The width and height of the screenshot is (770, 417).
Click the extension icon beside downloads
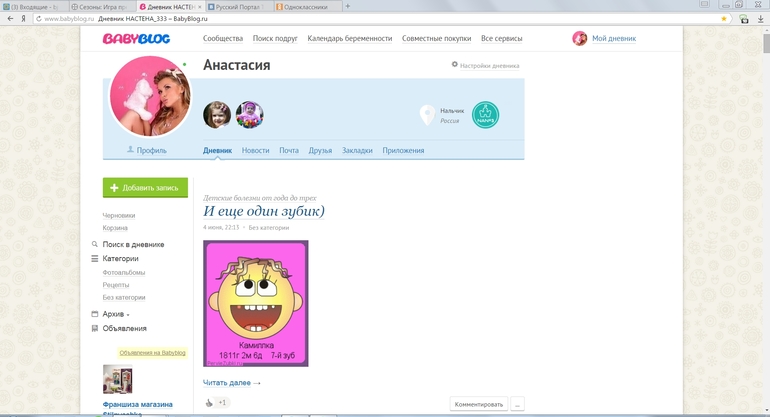(744, 19)
